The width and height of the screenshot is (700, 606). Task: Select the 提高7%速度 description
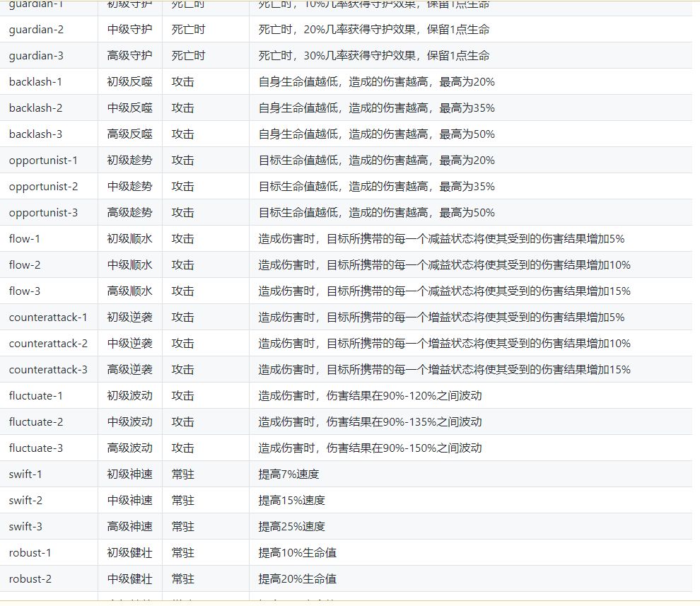(x=289, y=474)
